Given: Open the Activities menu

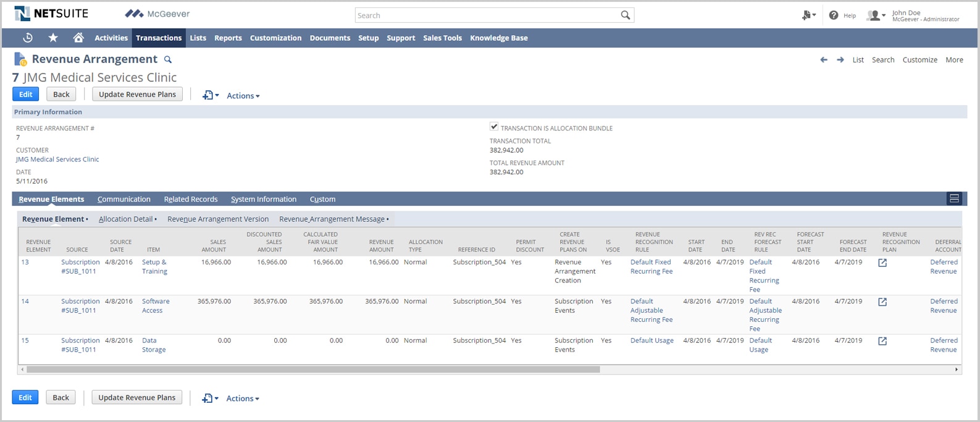Looking at the screenshot, I should click(111, 38).
